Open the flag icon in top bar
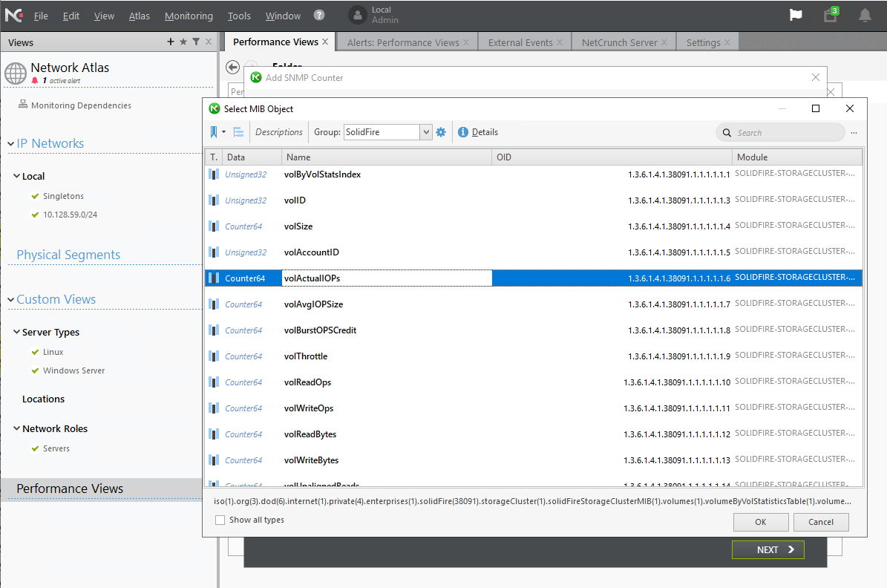Viewport: 887px width, 588px height. tap(796, 16)
